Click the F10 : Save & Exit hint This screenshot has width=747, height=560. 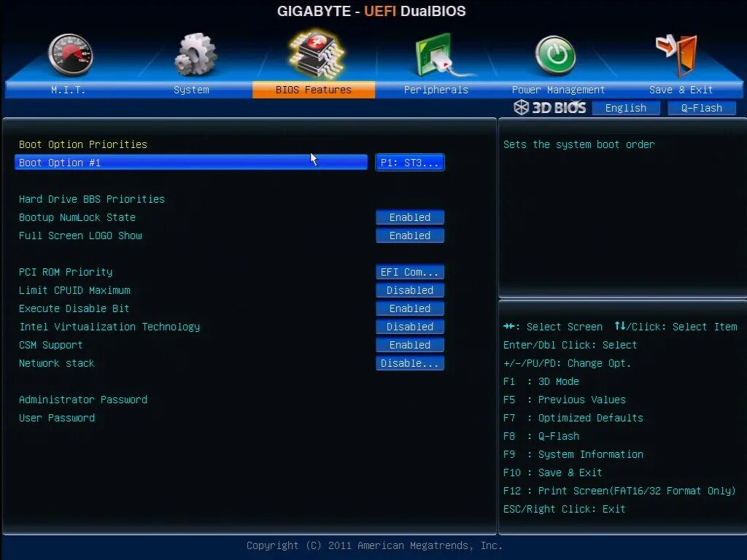pos(553,472)
